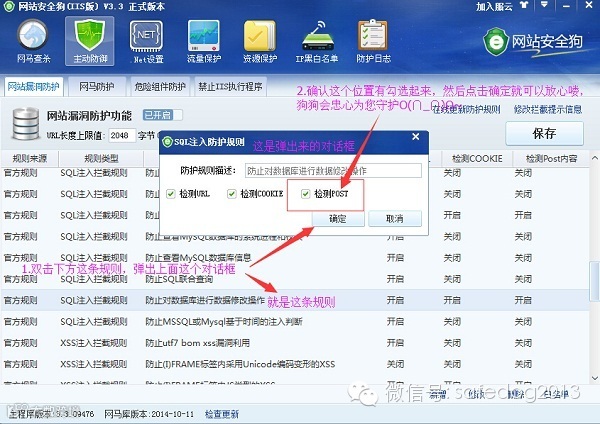Image resolution: width=600 pixels, height=424 pixels.
Task: Click XSS注入拦截规则 type of utf7 bom rule
Action: pos(93,342)
